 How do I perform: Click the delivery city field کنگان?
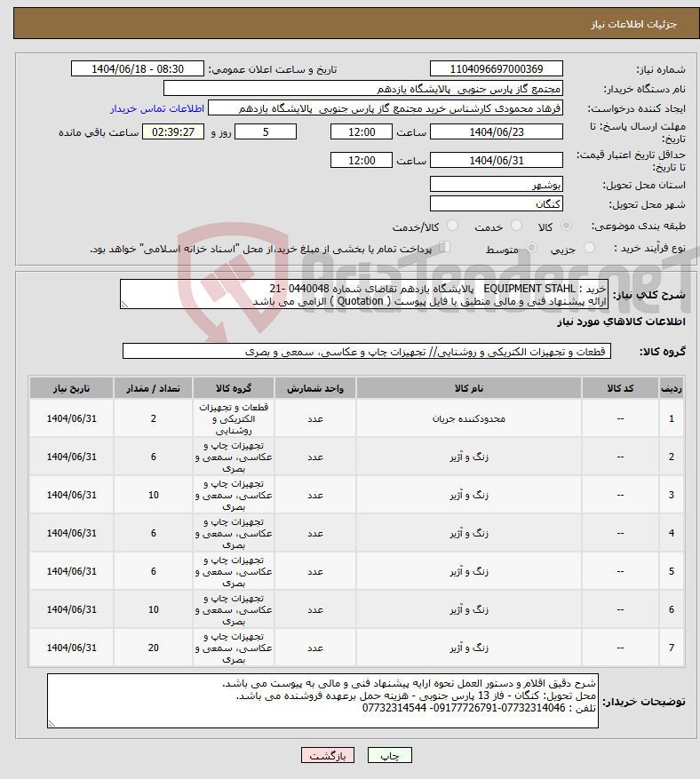(497, 203)
